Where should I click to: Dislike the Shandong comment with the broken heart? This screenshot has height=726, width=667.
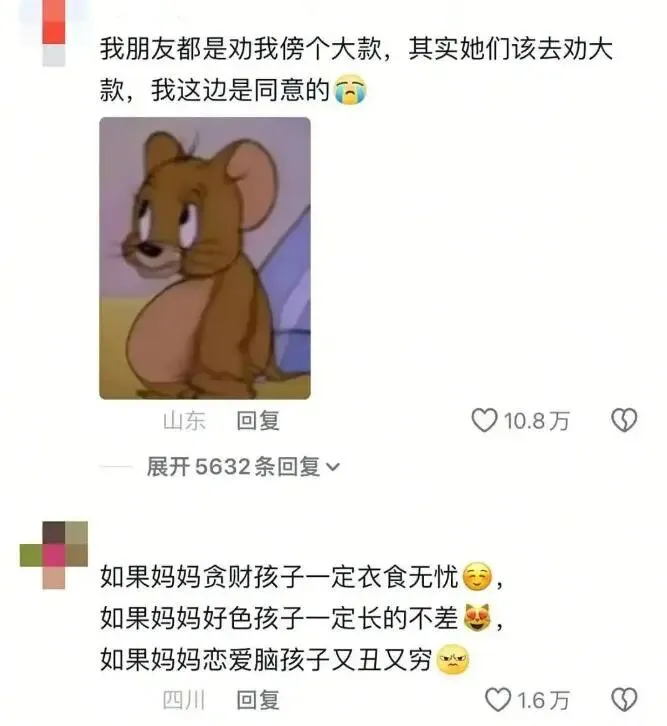624,420
